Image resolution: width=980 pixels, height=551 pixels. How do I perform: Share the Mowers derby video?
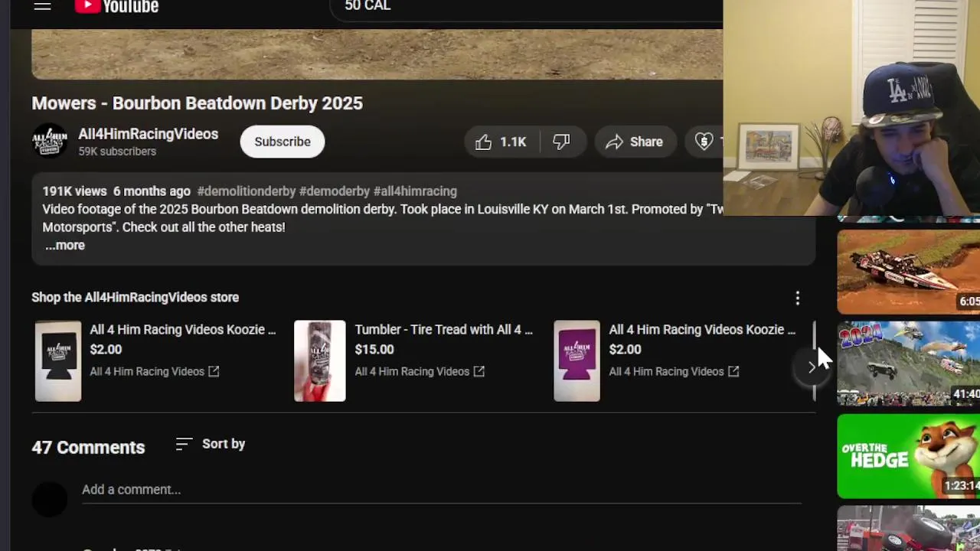[635, 142]
